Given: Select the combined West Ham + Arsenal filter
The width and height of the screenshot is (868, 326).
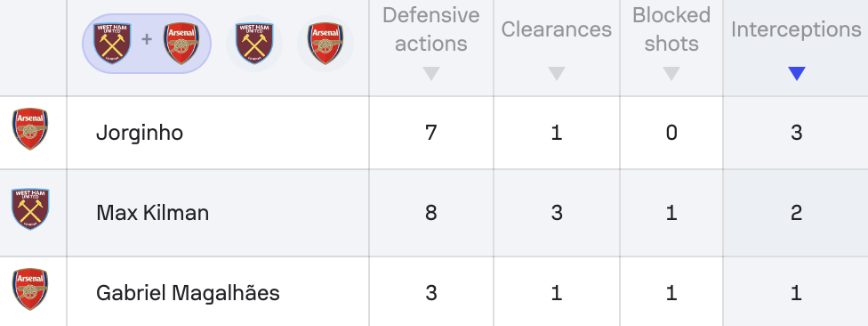Looking at the screenshot, I should click(x=147, y=44).
